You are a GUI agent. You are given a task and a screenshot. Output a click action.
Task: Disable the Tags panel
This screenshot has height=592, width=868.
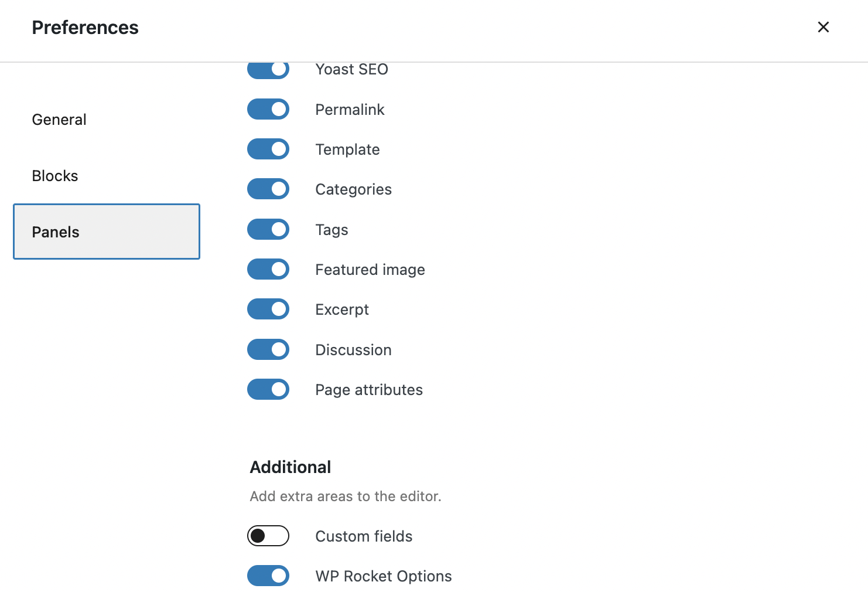coord(268,229)
